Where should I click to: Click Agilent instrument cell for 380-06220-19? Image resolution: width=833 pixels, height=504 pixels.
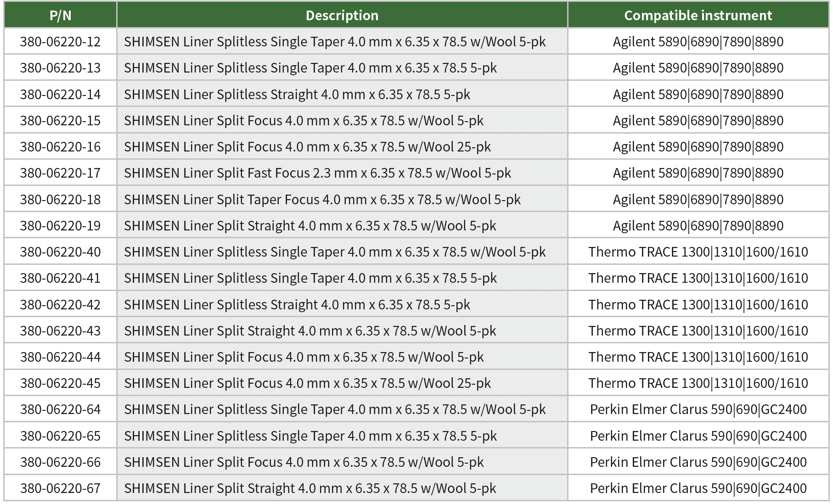[698, 226]
